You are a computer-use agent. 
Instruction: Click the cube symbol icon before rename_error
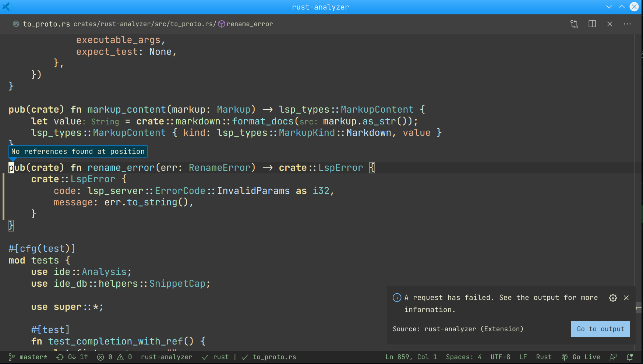[x=222, y=24]
